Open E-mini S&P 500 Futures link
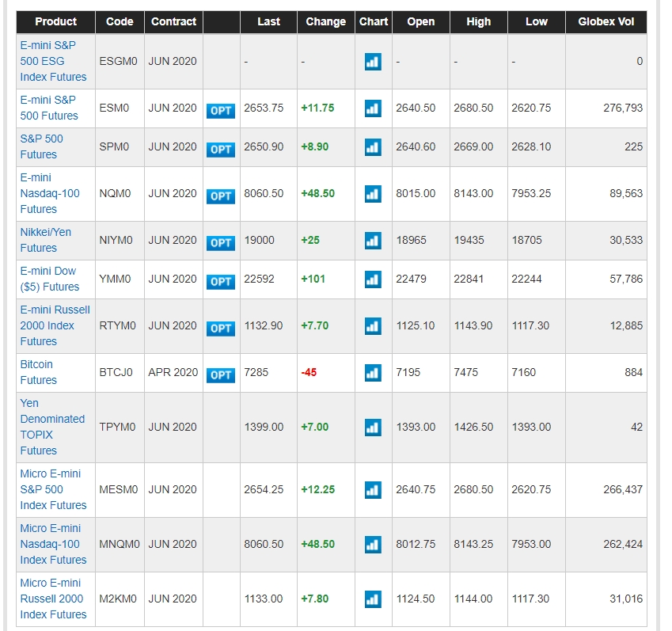The width and height of the screenshot is (672, 631). coord(49,108)
